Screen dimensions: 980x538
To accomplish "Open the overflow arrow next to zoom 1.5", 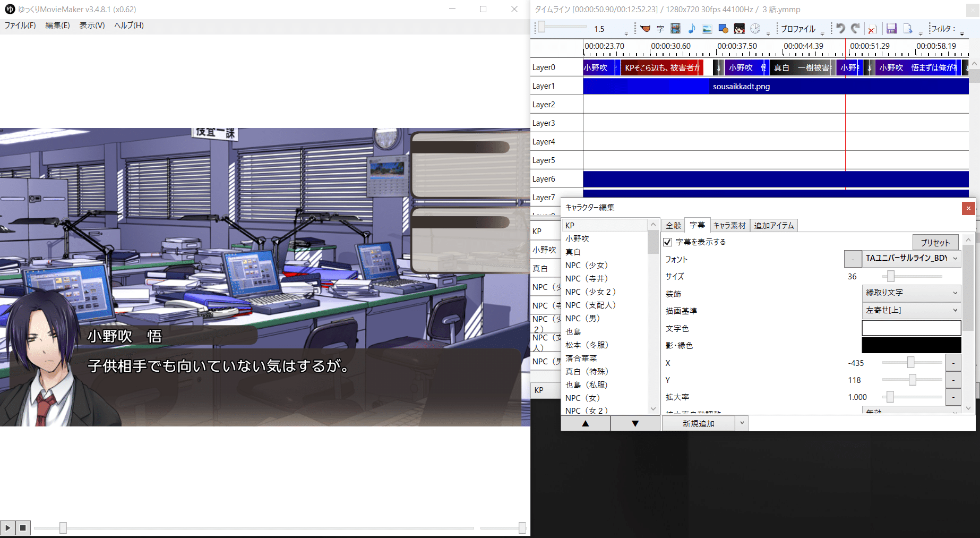I will pyautogui.click(x=626, y=32).
